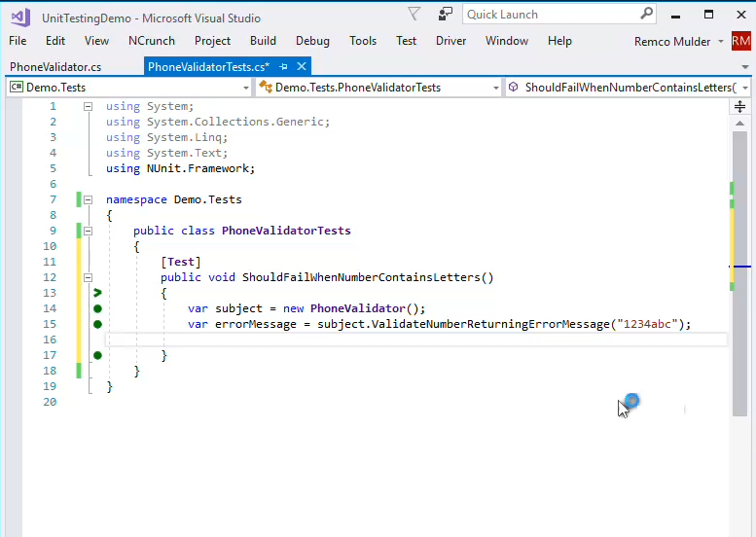Viewport: 756px width, 537px height.
Task: Click NCrunch green dot on line 14
Action: [98, 308]
